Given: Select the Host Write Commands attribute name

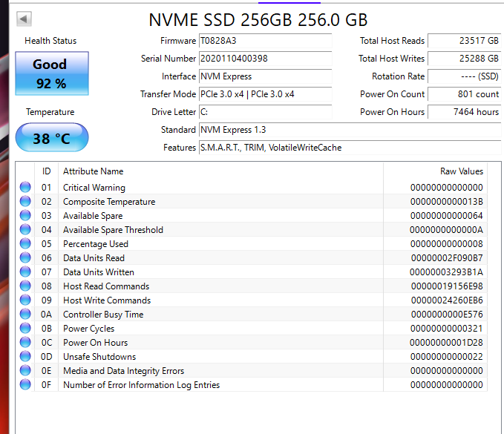Looking at the screenshot, I should click(x=107, y=300).
